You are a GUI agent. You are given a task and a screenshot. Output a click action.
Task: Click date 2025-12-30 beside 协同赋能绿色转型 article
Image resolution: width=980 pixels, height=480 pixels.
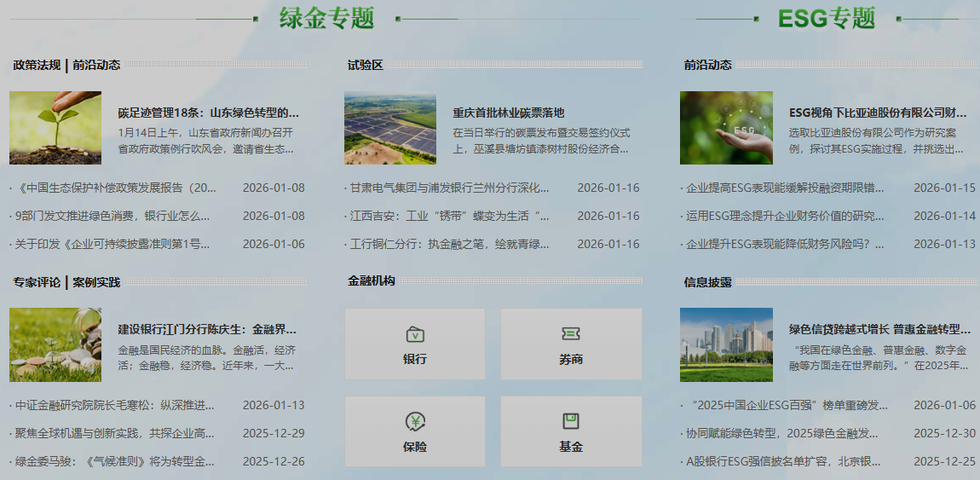(944, 433)
